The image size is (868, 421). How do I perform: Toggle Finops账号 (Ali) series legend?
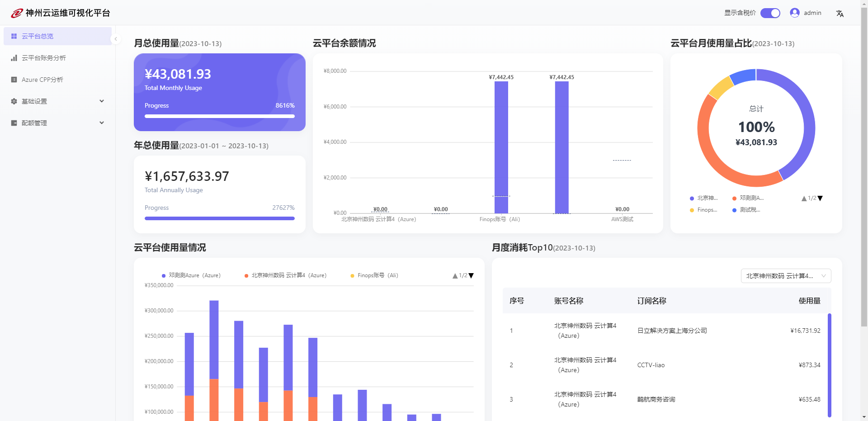click(x=374, y=275)
